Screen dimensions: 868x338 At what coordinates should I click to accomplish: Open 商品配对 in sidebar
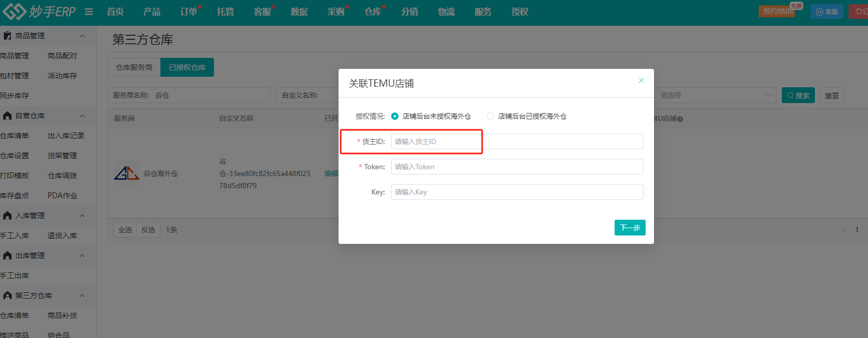62,56
